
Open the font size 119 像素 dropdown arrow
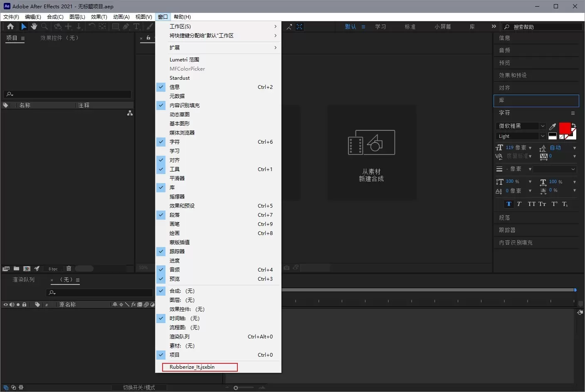pyautogui.click(x=530, y=148)
